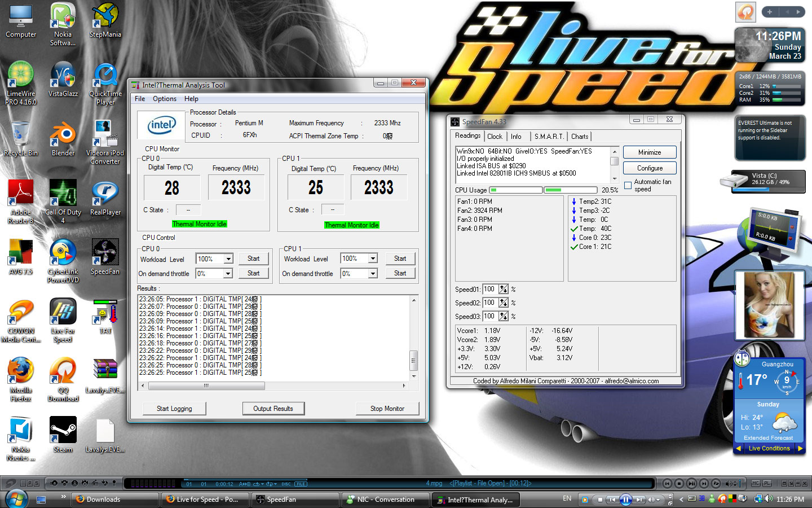812x508 pixels.
Task: Select Call Of Duty 4 desktop icon
Action: [63, 202]
